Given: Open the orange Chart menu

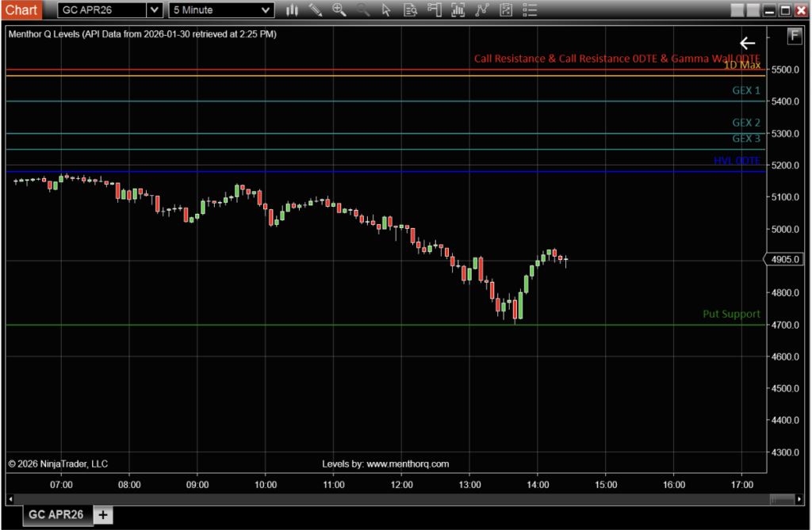Looking at the screenshot, I should (x=21, y=10).
